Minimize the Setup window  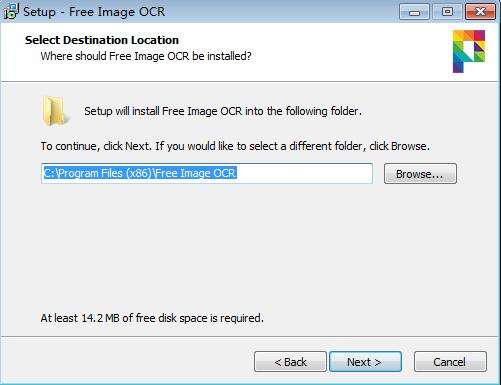point(414,12)
